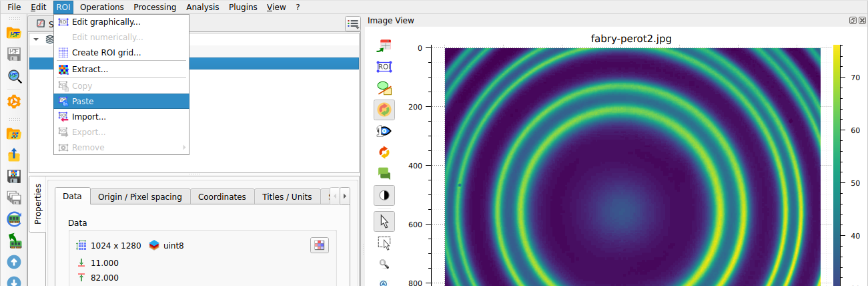Collapse the tree group expander arrow
Image resolution: width=868 pixels, height=286 pixels.
pos(36,39)
